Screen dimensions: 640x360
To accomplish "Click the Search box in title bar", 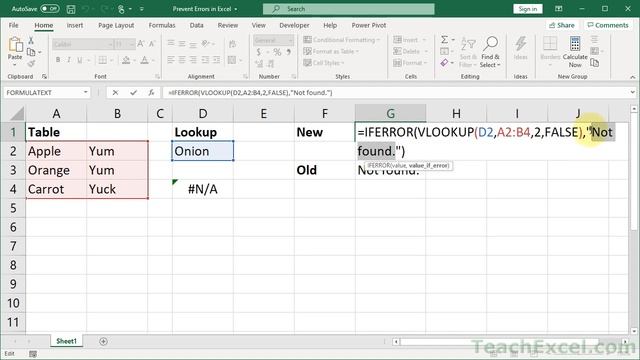I will [x=349, y=9].
